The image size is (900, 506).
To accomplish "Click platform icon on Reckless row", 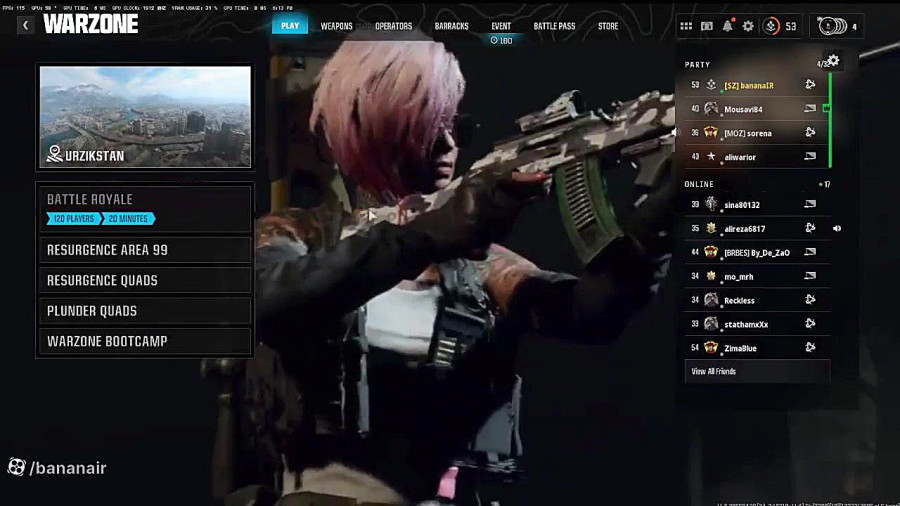I will click(810, 299).
